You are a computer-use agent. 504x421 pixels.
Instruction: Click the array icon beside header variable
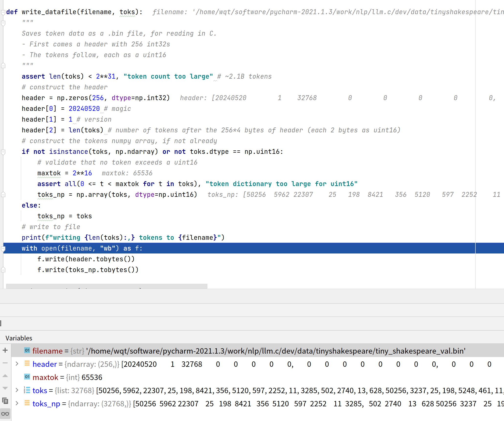[x=27, y=364]
